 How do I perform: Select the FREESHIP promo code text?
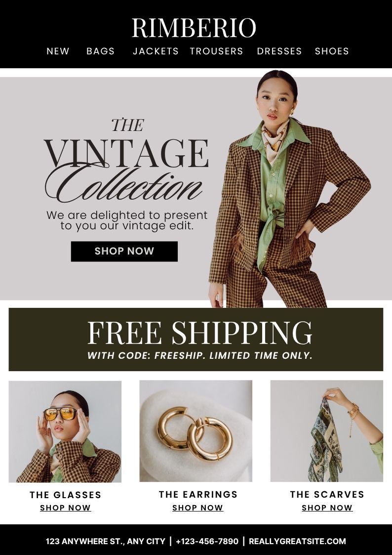click(x=180, y=355)
